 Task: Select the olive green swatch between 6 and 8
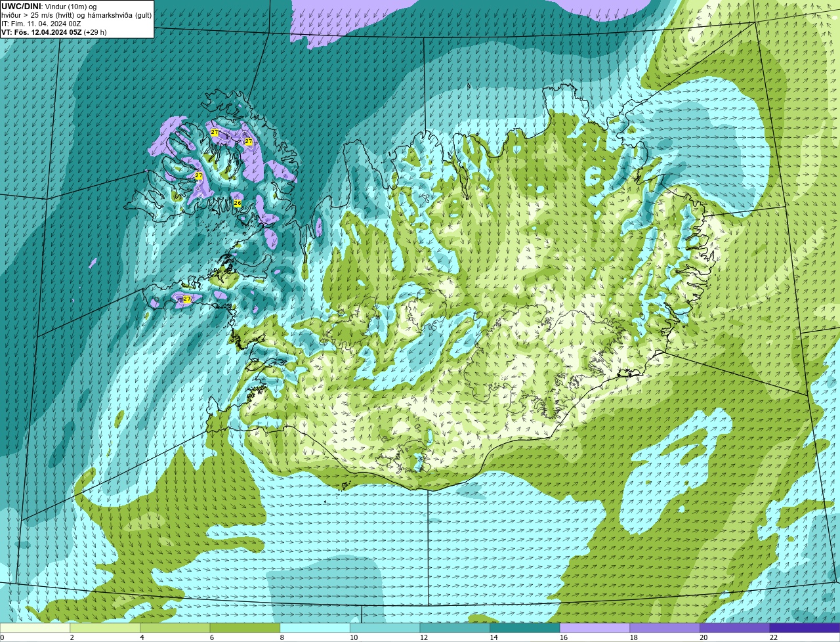click(245, 628)
